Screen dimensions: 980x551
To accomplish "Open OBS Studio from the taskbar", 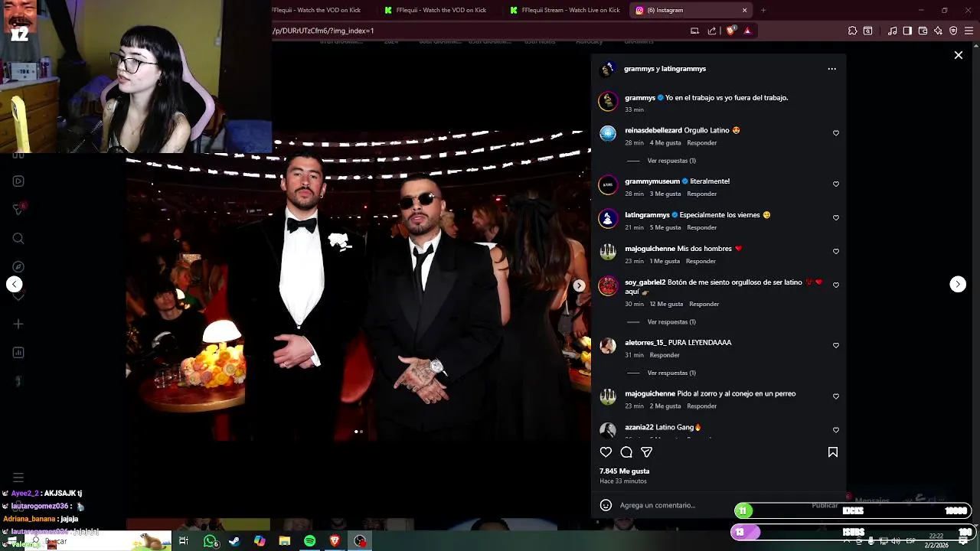I will (x=360, y=541).
